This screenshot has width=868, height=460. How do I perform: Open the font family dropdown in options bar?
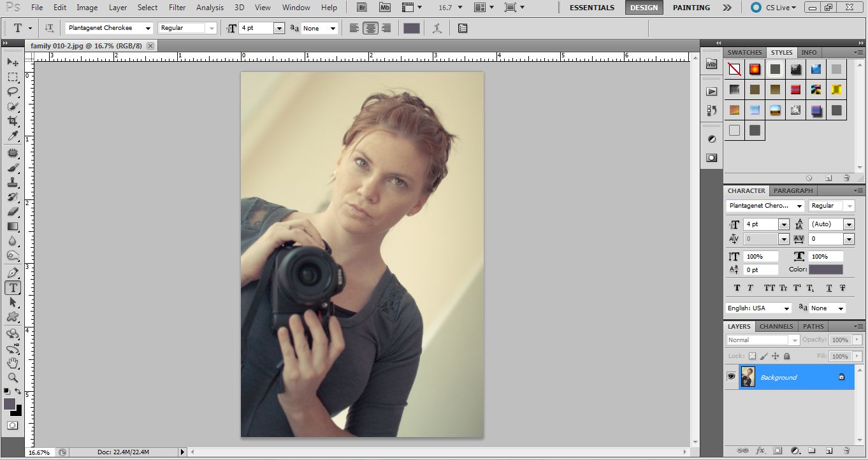[148, 29]
